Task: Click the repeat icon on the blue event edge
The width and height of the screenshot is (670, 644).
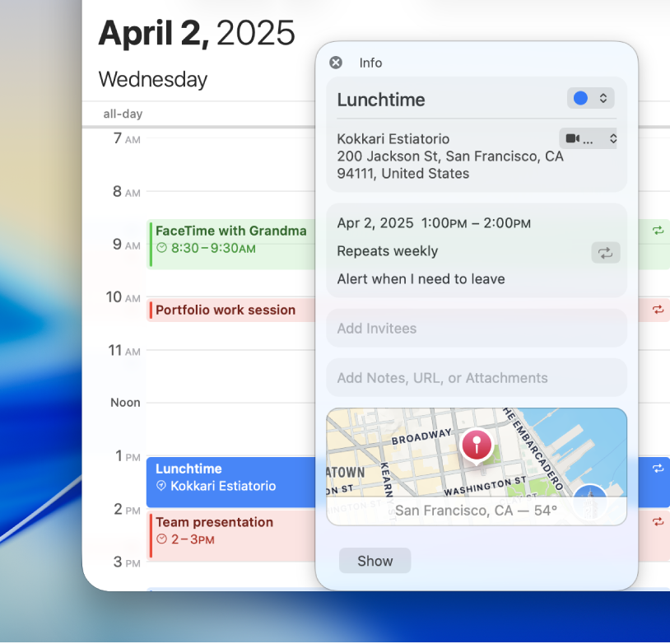Action: point(657,467)
